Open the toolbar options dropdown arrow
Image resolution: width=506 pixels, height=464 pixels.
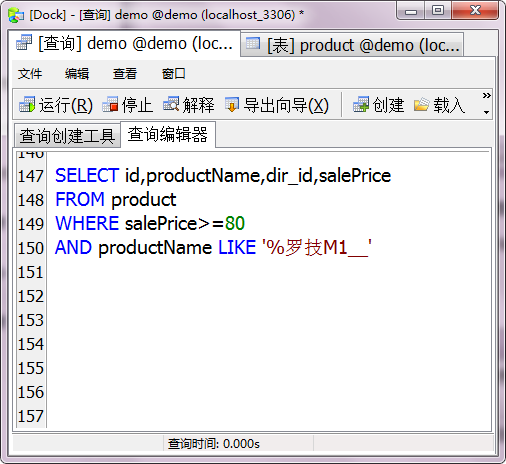tap(486, 112)
